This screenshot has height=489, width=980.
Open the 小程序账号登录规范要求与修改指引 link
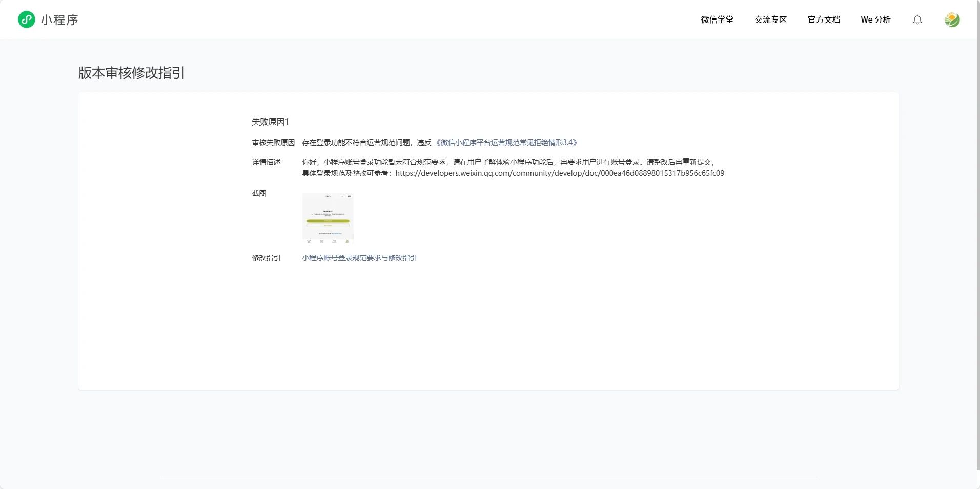click(x=359, y=258)
